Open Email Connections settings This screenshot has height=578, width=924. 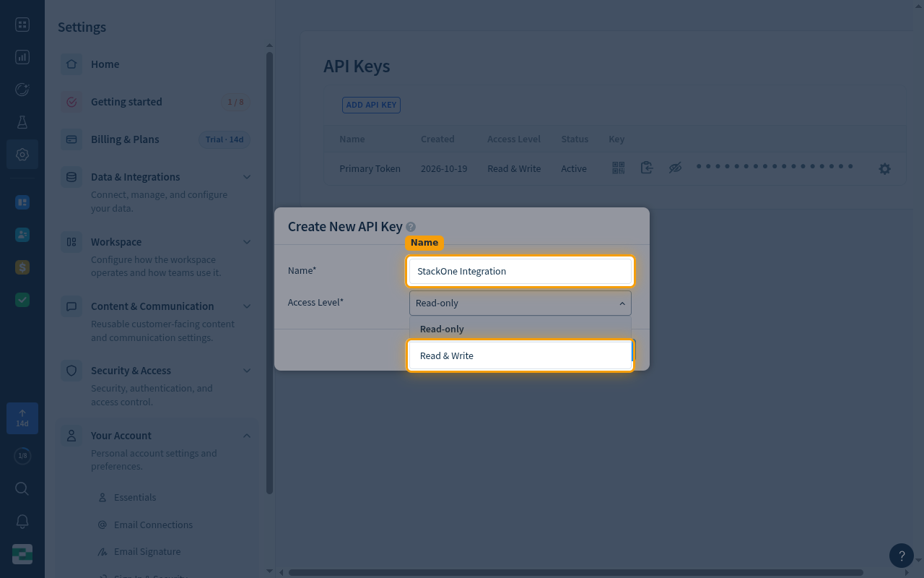click(153, 525)
